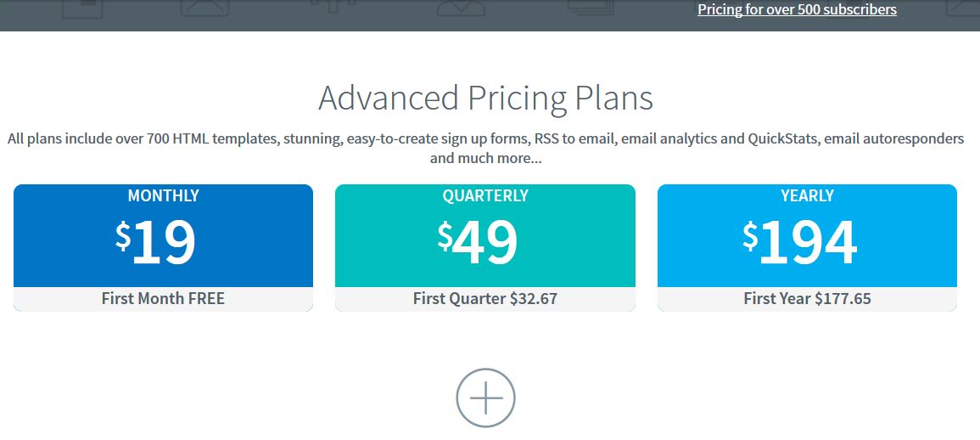Click the First Year $177.65 footer strip
The image size is (980, 440).
pyautogui.click(x=807, y=299)
